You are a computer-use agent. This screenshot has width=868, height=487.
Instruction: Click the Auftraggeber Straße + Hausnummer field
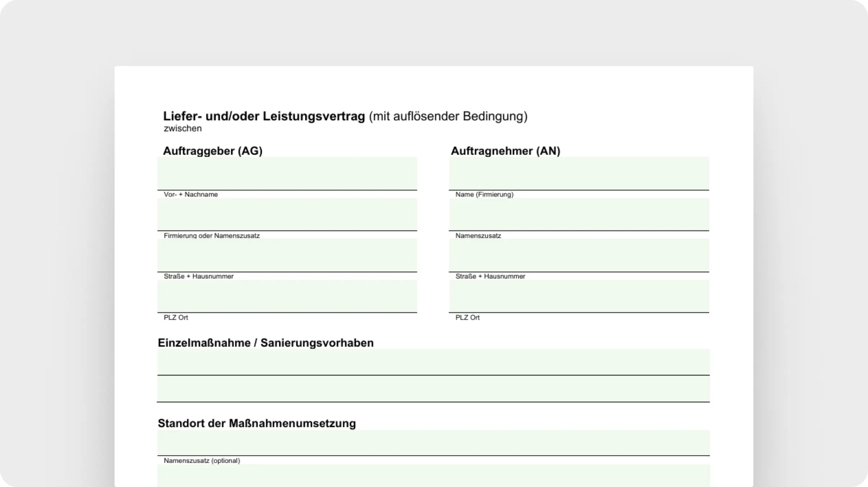(x=287, y=255)
